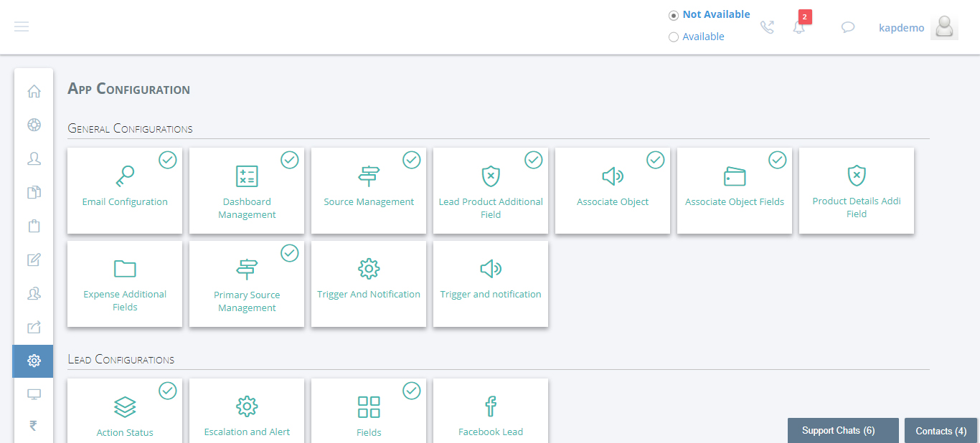Open Expense Additional Fields tile

click(x=125, y=284)
